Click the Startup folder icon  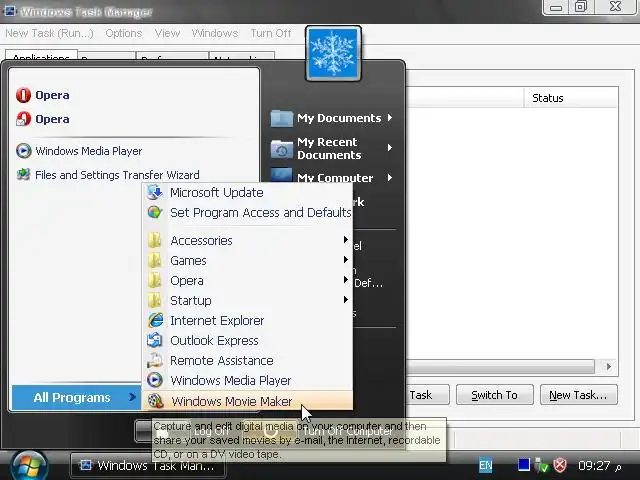click(x=155, y=300)
